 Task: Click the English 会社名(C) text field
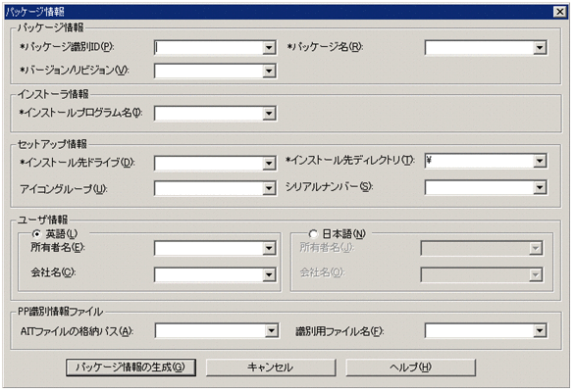click(x=209, y=274)
